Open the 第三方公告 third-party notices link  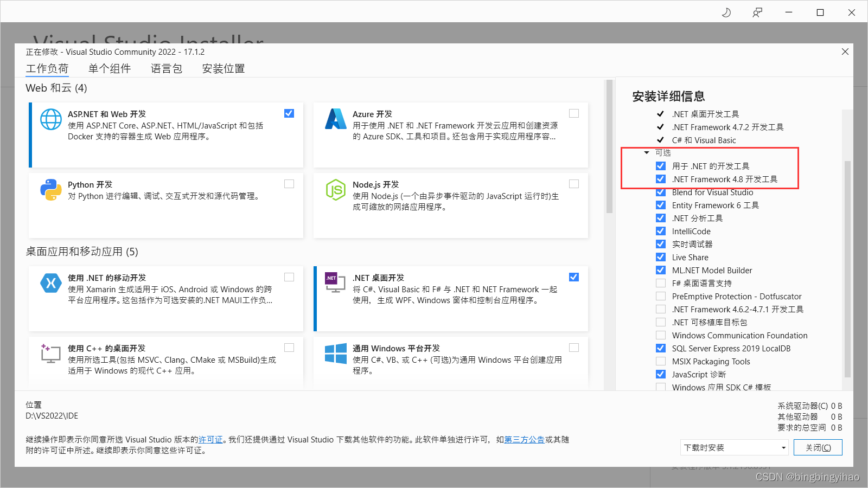(525, 440)
